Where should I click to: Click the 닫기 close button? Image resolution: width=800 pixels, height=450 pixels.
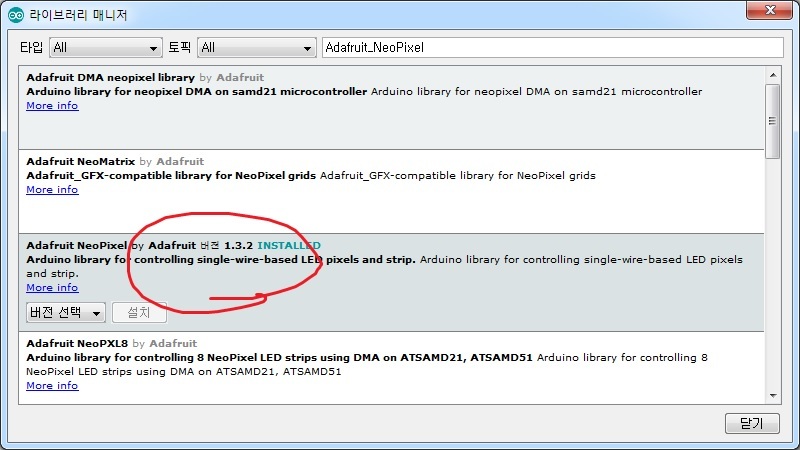coord(752,423)
